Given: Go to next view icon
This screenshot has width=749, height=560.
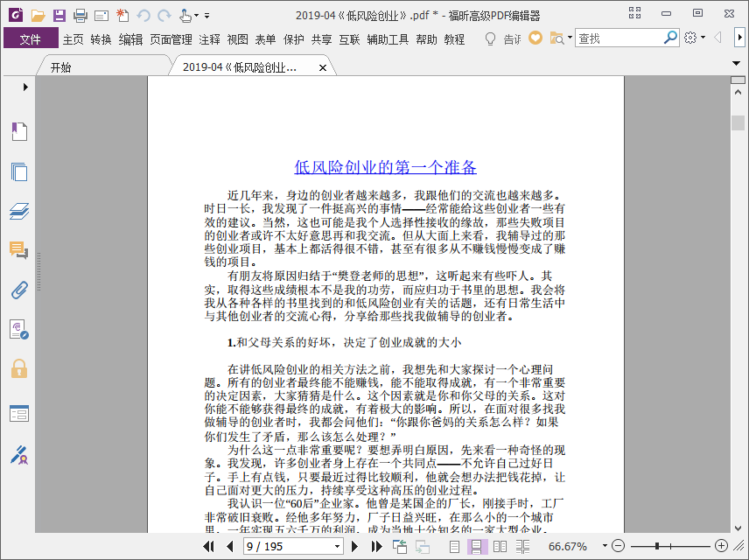Looking at the screenshot, I should click(x=423, y=546).
